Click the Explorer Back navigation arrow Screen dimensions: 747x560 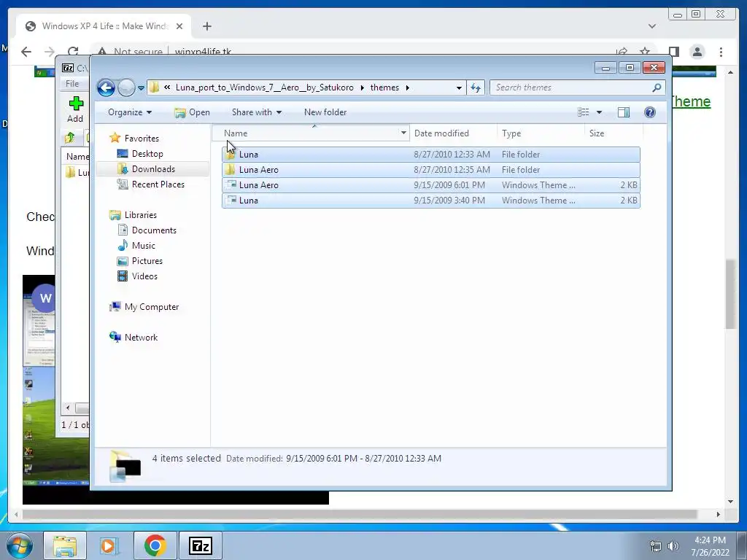(106, 87)
